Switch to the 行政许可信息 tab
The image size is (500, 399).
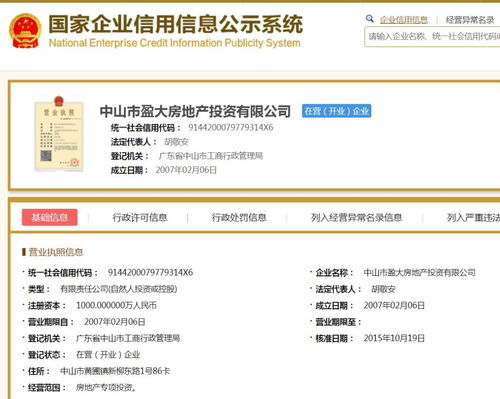140,218
